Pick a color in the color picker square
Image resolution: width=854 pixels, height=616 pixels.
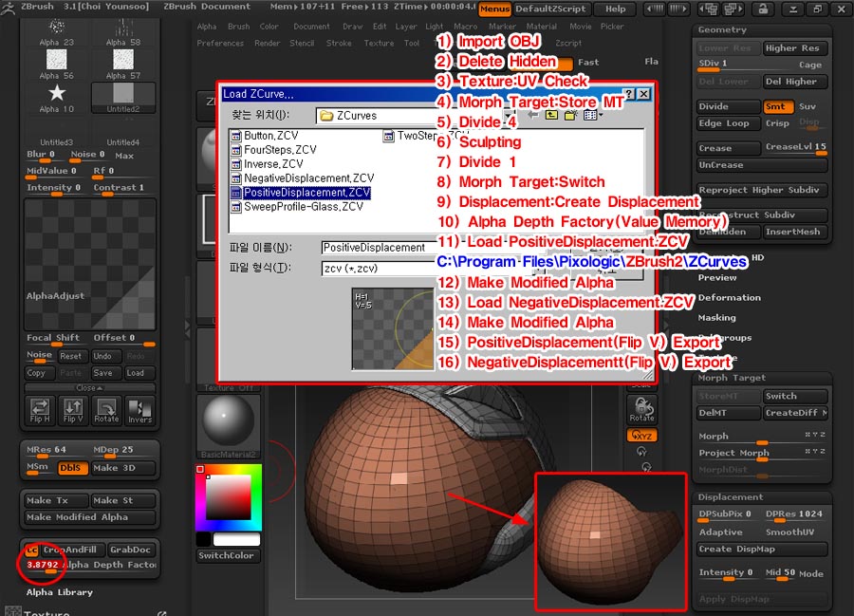click(228, 497)
